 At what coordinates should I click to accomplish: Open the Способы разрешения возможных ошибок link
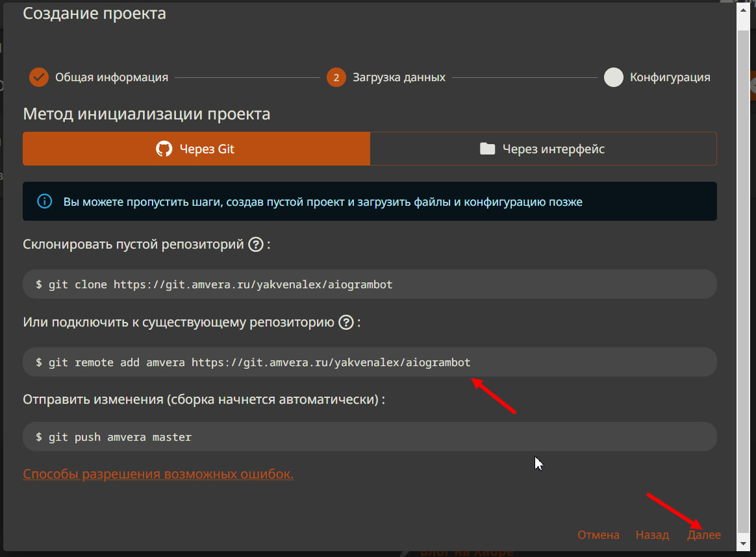pos(158,474)
